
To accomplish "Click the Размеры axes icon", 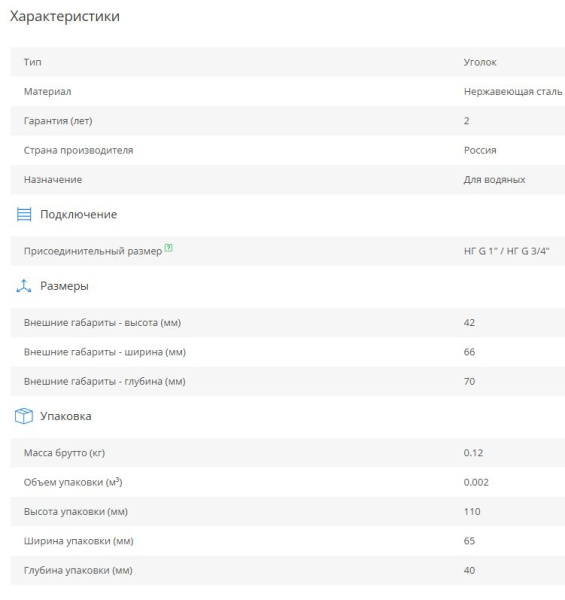I will tap(24, 286).
